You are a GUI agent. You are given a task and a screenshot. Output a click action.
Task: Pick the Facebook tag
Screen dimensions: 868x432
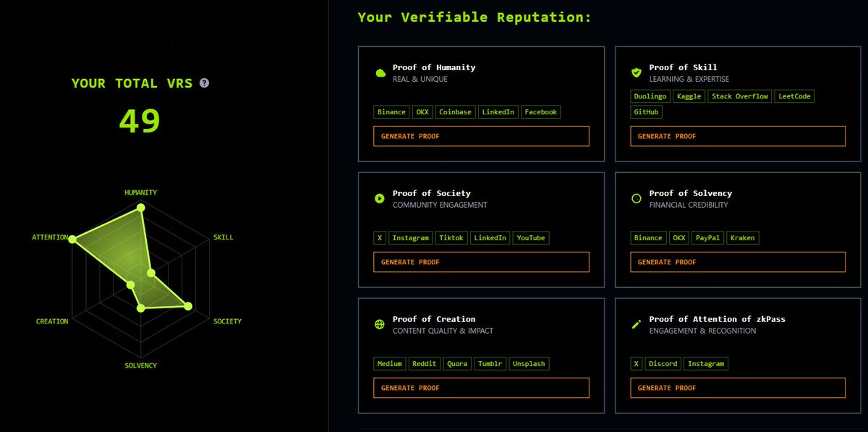[x=541, y=112]
